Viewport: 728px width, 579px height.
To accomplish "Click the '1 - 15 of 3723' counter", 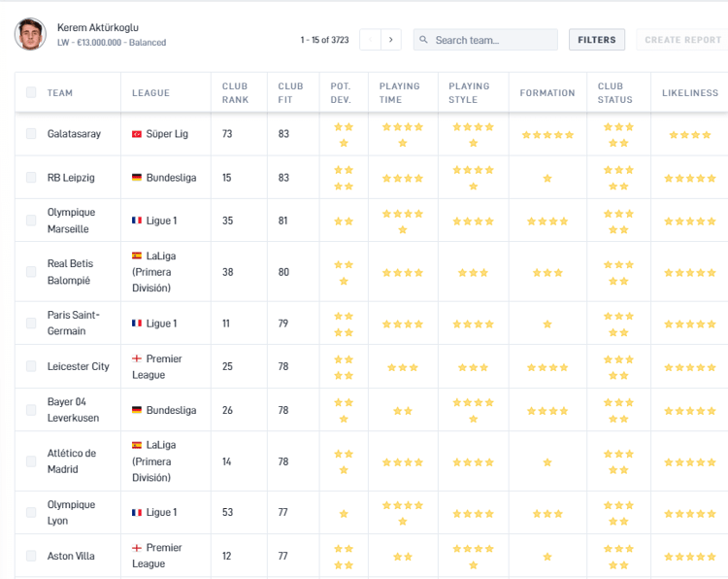I will [324, 40].
